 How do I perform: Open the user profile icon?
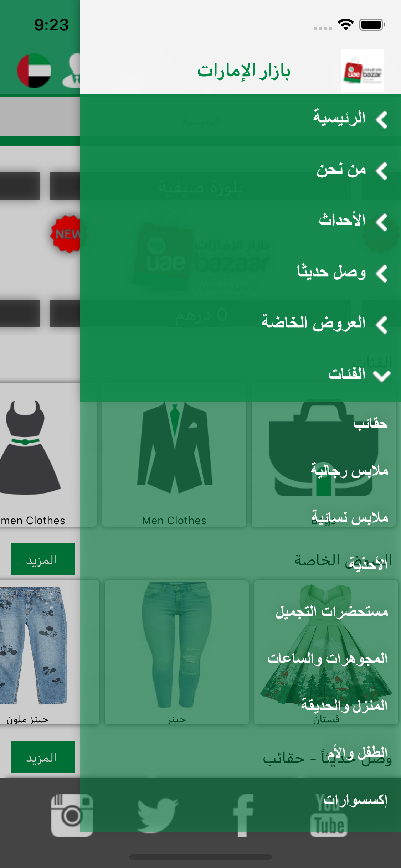coord(71,71)
